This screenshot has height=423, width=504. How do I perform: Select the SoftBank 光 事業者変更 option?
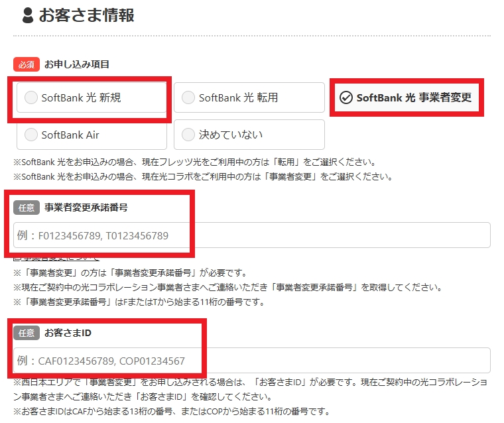(x=407, y=97)
